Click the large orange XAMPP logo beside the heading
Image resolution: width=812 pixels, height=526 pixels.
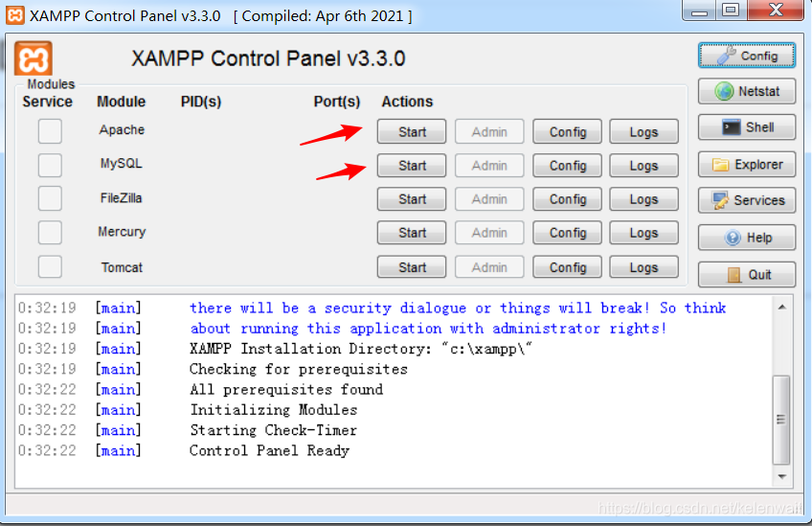(x=34, y=59)
